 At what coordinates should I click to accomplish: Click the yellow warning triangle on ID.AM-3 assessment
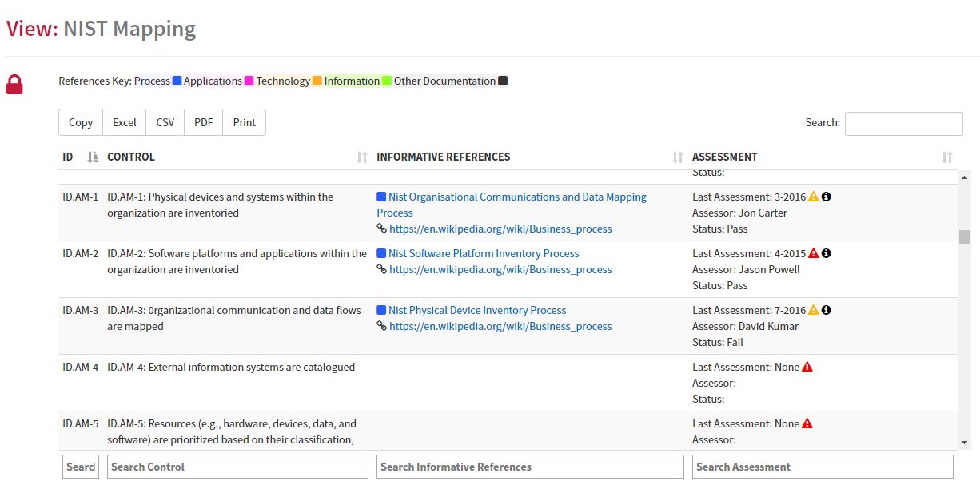click(813, 310)
